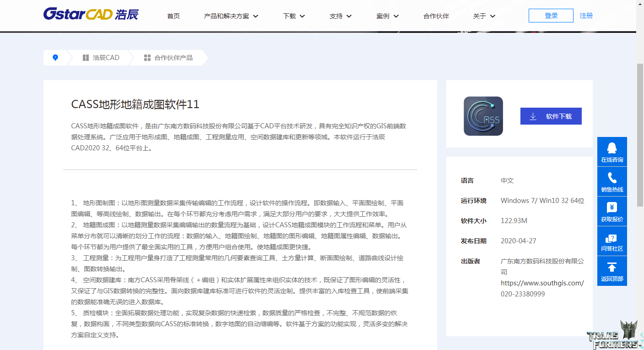The height and width of the screenshot is (350, 644).
Task: Click paragraph starting 3、工程测量
Action: 237,263
